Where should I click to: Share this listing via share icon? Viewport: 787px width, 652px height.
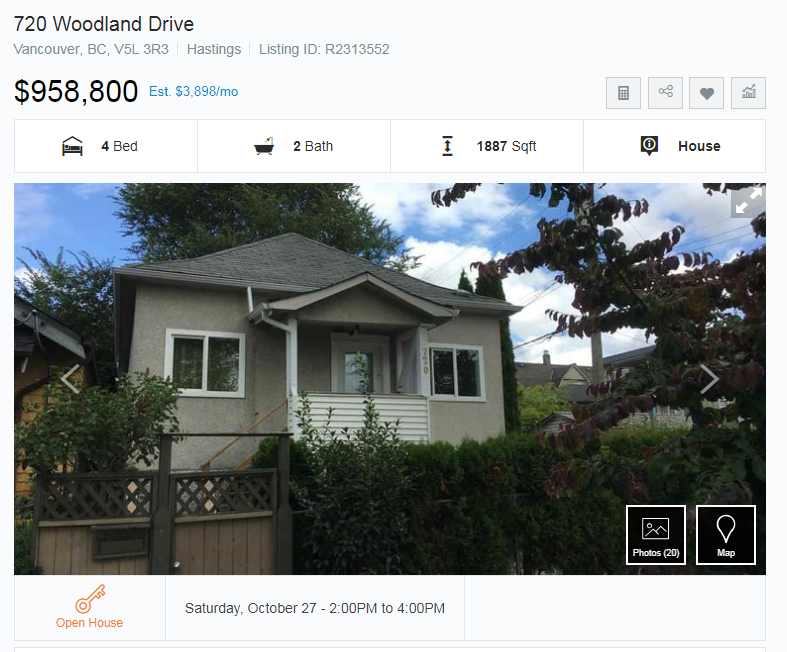(665, 93)
